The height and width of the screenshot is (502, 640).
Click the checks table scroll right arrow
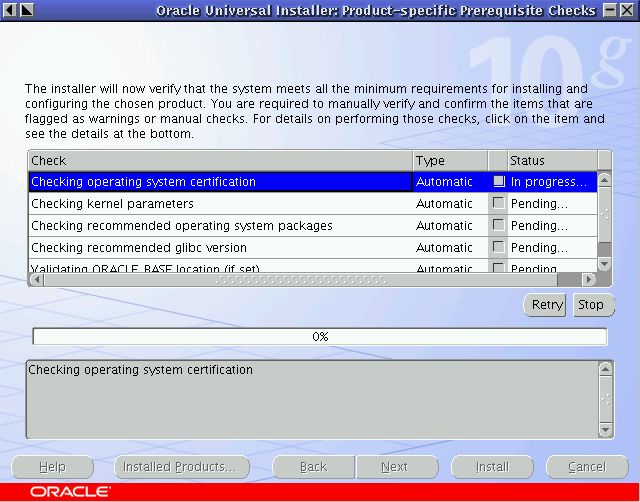tap(589, 280)
